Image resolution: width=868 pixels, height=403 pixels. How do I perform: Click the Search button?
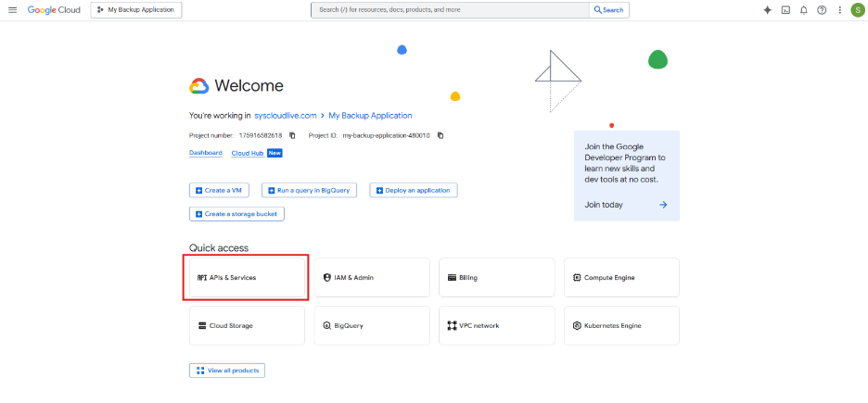pyautogui.click(x=609, y=10)
